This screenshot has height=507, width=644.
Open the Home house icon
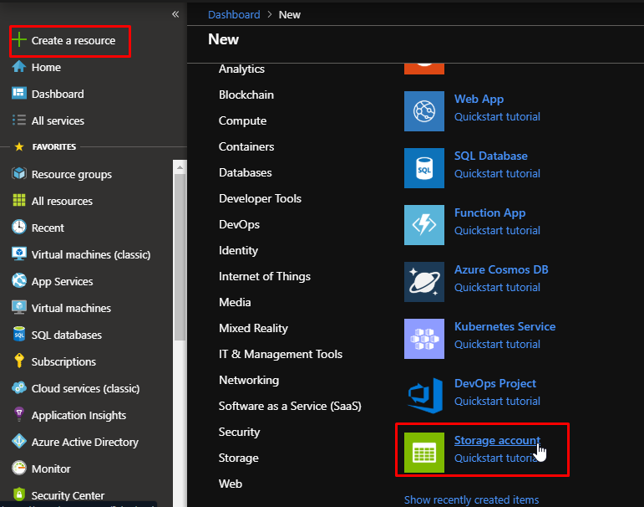coord(19,67)
